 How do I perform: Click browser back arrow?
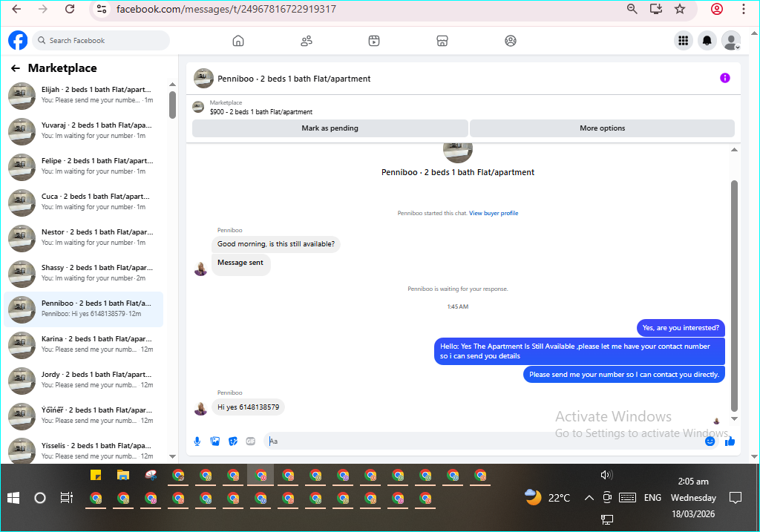pyautogui.click(x=16, y=9)
